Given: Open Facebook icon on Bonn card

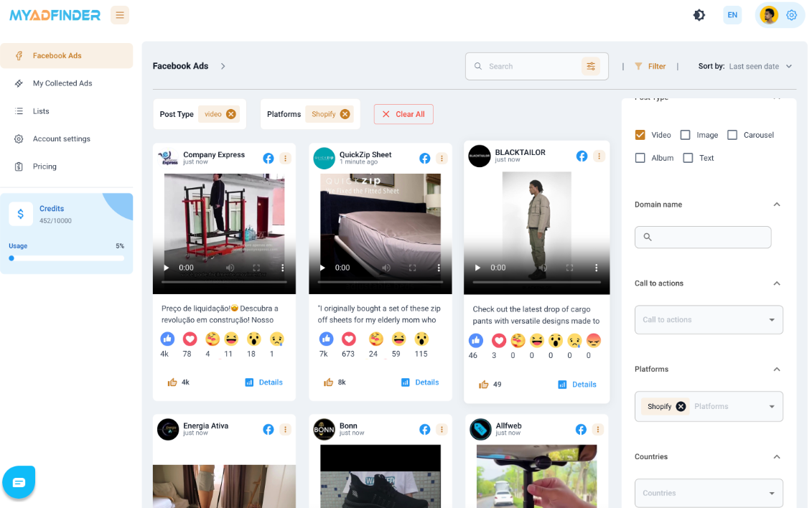Looking at the screenshot, I should point(424,429).
